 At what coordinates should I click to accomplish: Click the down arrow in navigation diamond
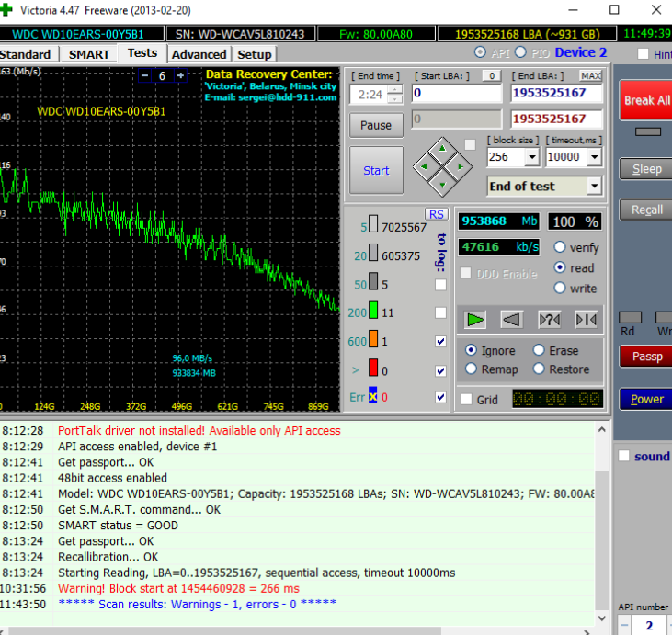click(442, 185)
